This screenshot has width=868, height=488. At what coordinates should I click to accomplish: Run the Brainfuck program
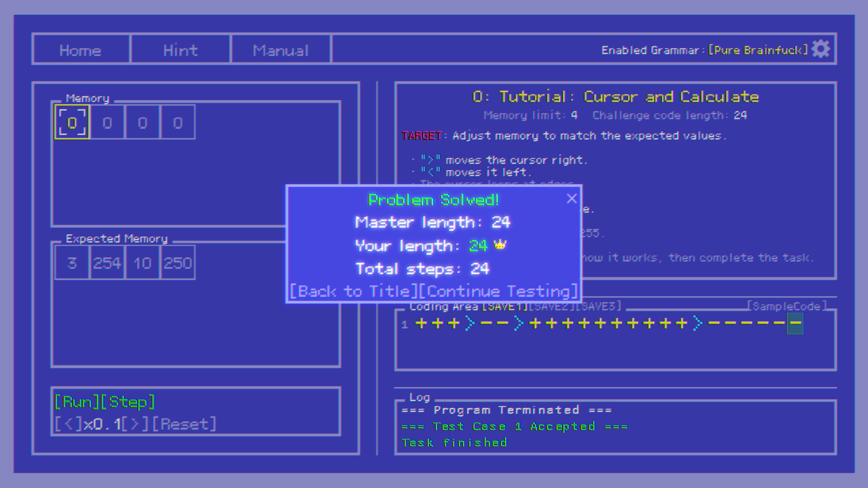[76, 401]
